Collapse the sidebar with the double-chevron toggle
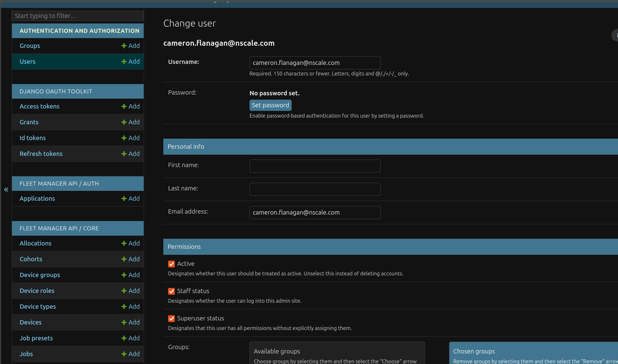The image size is (618, 364). pos(6,189)
